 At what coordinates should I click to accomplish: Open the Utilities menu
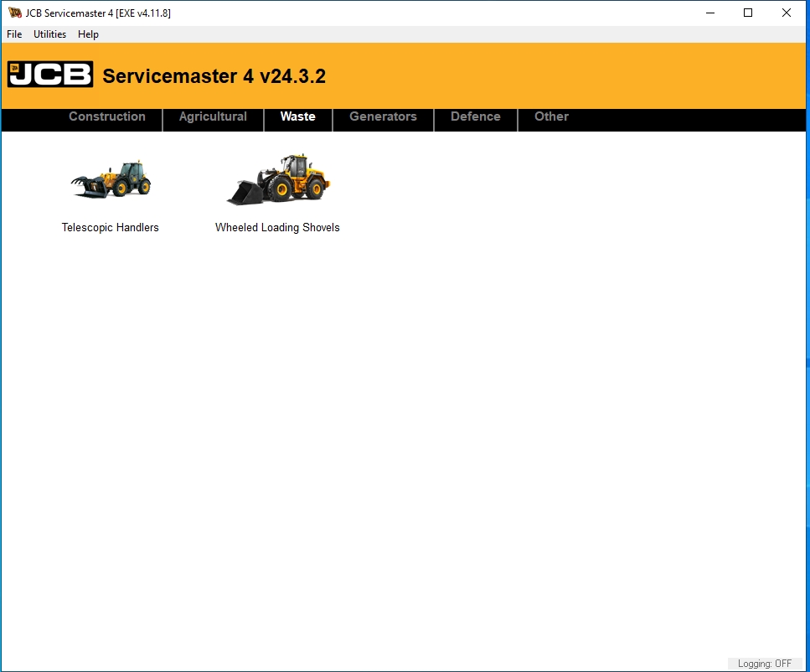pos(49,34)
